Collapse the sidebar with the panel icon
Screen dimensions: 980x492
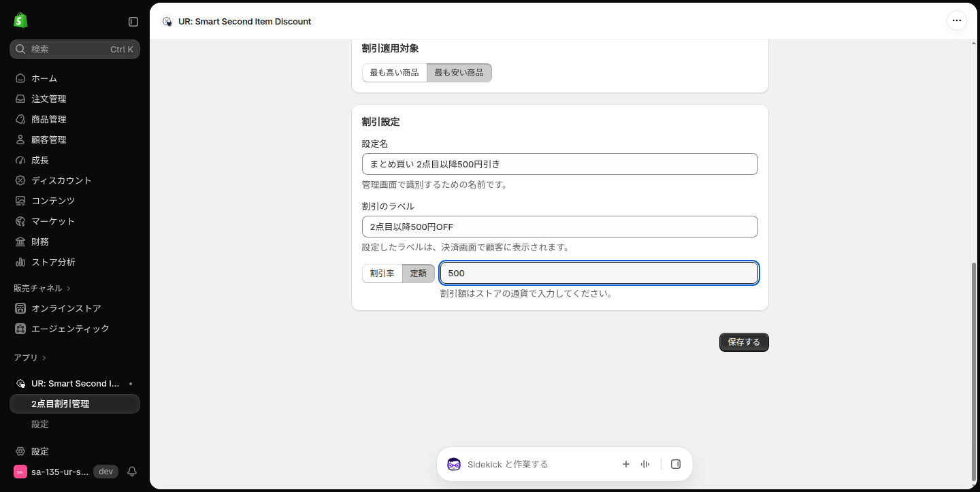tap(133, 22)
